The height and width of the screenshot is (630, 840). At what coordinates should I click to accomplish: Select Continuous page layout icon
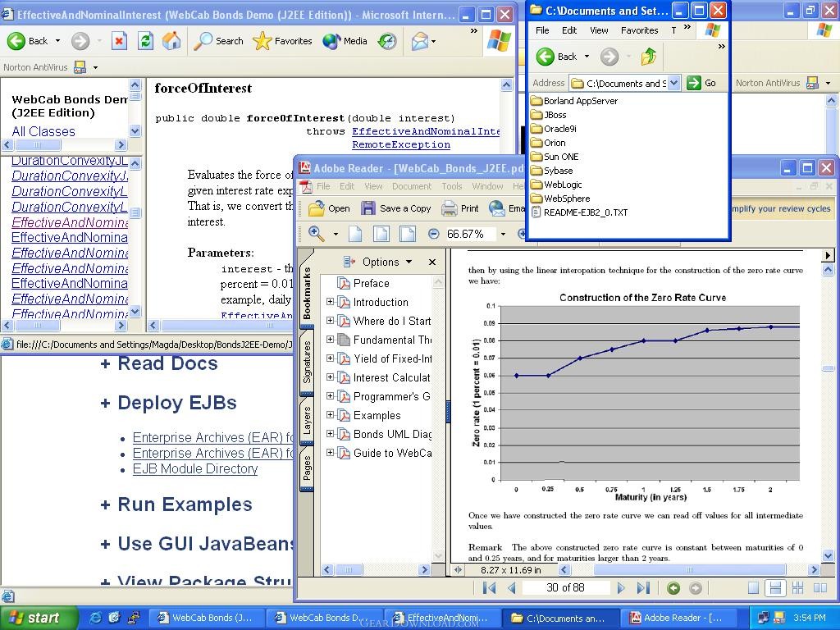tap(775, 588)
